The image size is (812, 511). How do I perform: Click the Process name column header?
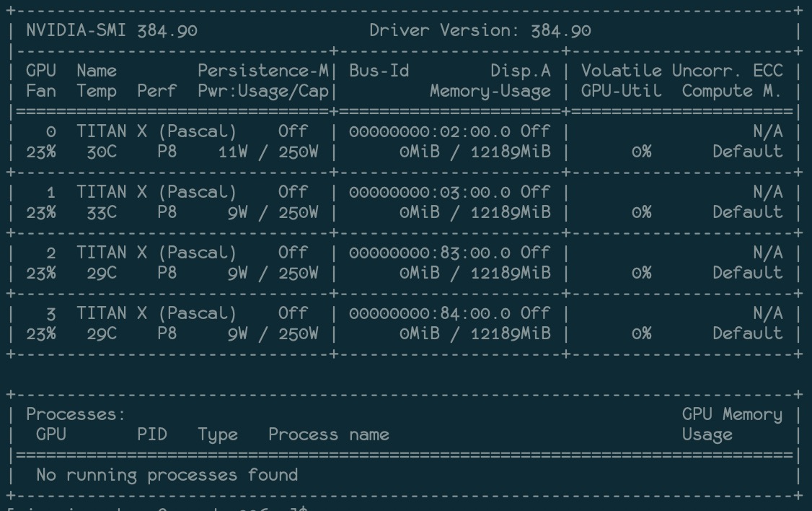[329, 434]
